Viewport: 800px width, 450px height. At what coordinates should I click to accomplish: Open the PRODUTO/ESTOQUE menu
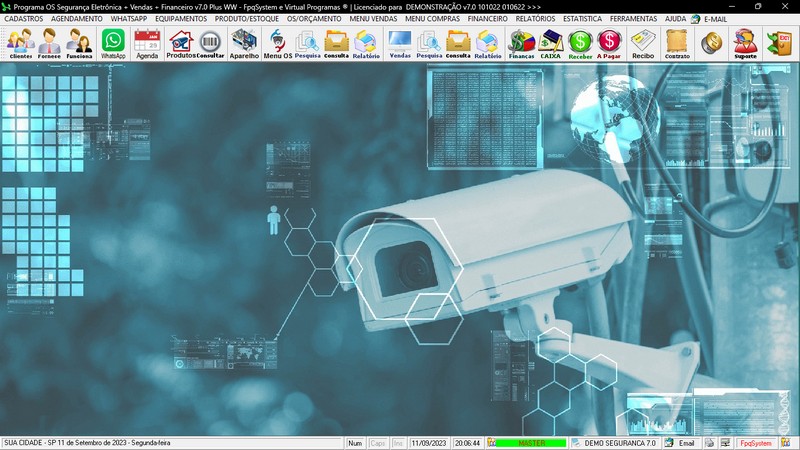[x=246, y=19]
